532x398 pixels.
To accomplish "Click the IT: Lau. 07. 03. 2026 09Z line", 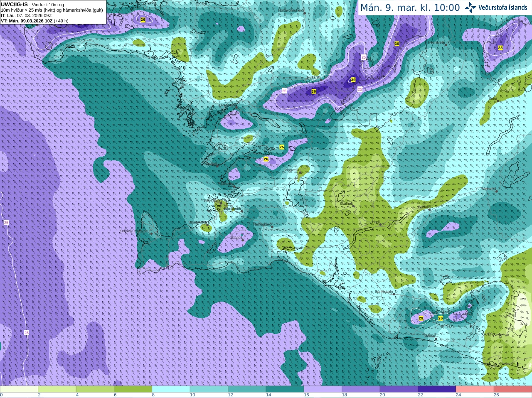I will [x=26, y=15].
